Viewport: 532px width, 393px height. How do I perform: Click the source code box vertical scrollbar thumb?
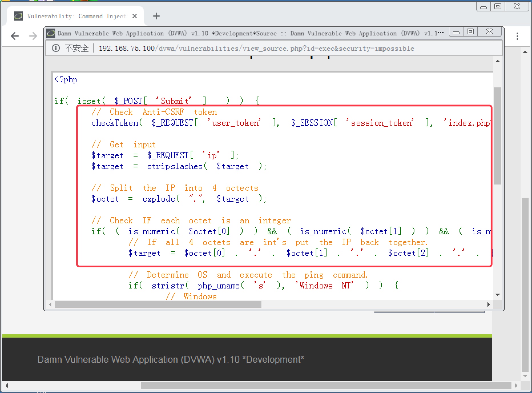click(498, 136)
